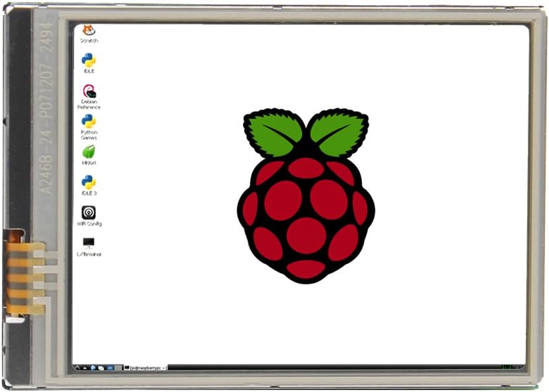Select the pi@raspberrypi terminal taskbar button

pyautogui.click(x=145, y=368)
